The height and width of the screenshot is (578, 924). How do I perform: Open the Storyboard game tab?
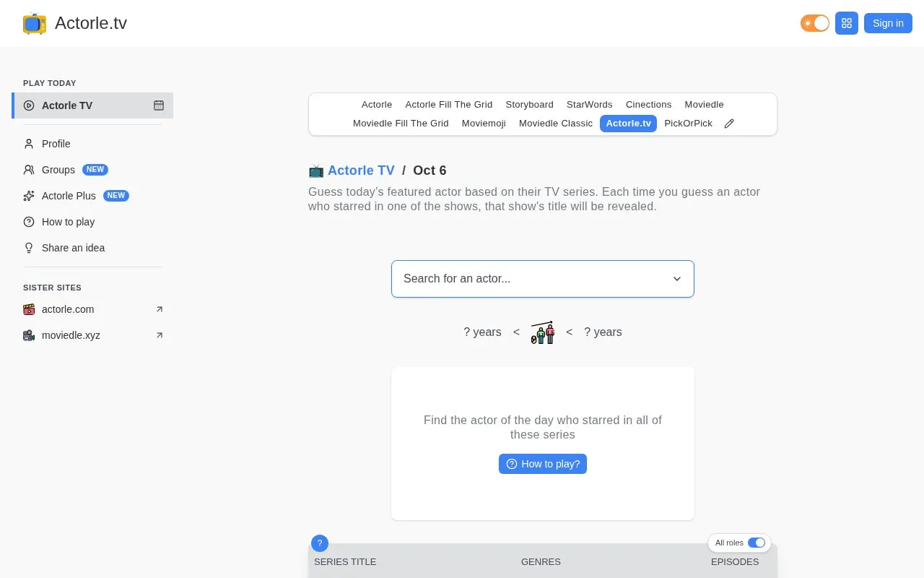tap(529, 105)
